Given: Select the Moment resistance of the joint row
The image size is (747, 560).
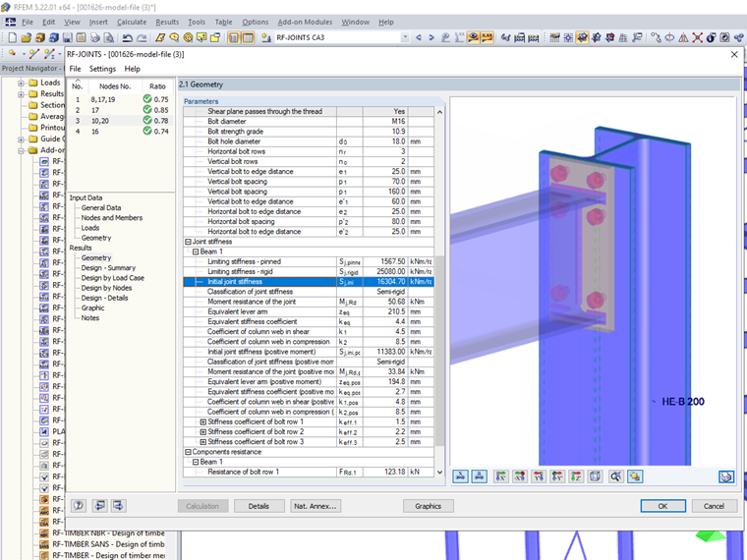Looking at the screenshot, I should 309,302.
